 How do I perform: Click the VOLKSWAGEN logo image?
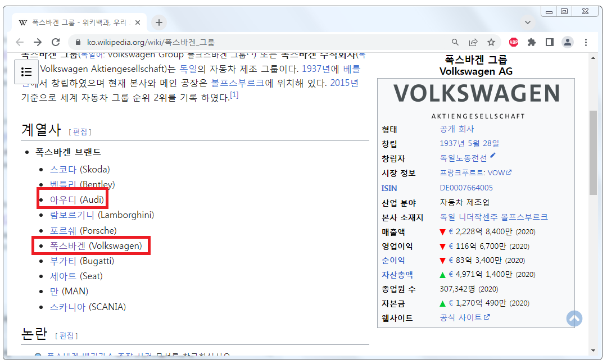tap(477, 100)
